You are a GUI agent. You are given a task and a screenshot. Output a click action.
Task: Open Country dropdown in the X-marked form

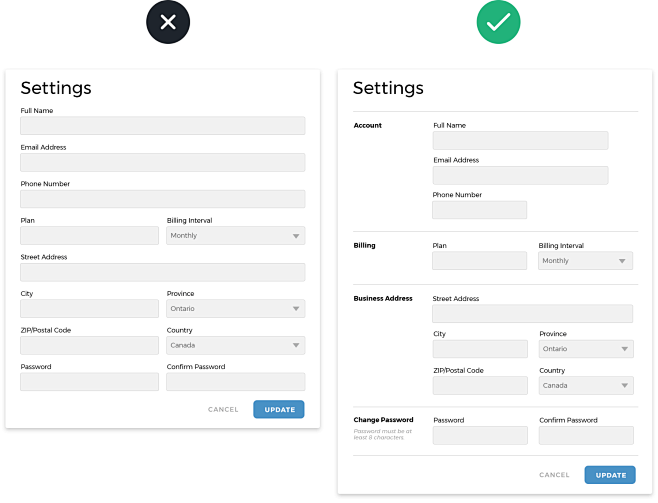[235, 346]
